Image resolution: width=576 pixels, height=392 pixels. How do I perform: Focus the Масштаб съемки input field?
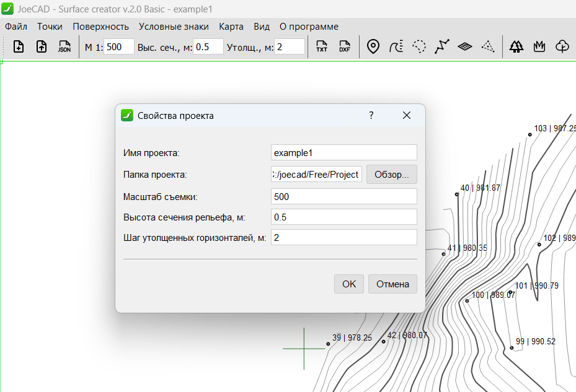coord(343,197)
